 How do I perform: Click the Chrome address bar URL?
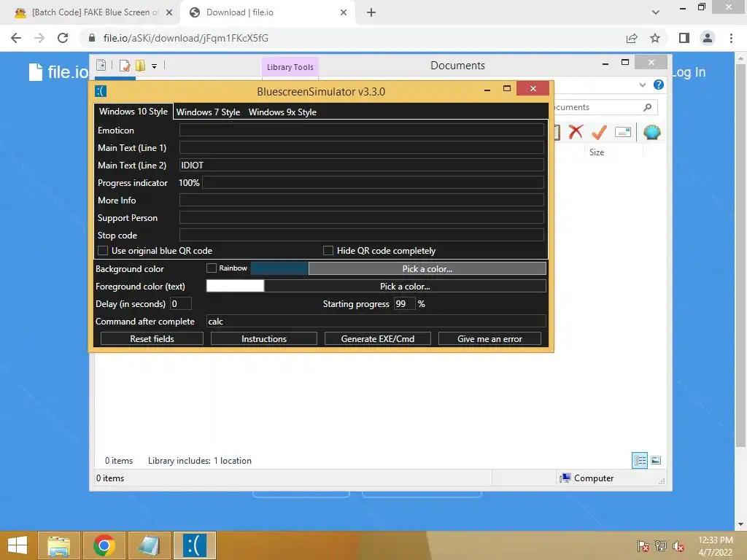coord(186,38)
